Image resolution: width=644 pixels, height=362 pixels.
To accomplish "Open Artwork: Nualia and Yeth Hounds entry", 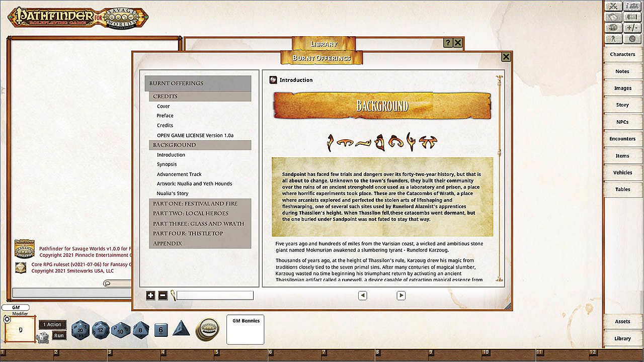I will (x=194, y=184).
